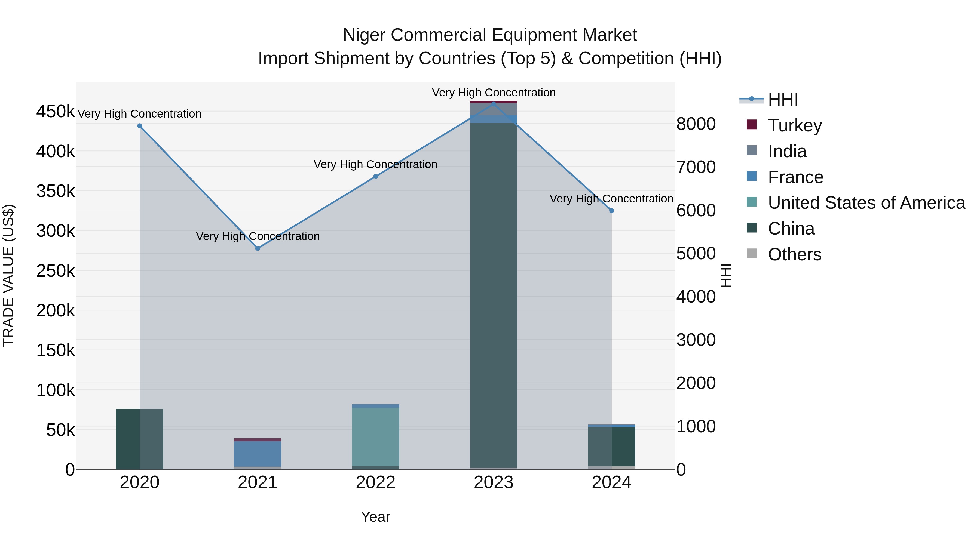Click the 2021 France bar segment
Screen dimensions: 980x551
click(258, 454)
